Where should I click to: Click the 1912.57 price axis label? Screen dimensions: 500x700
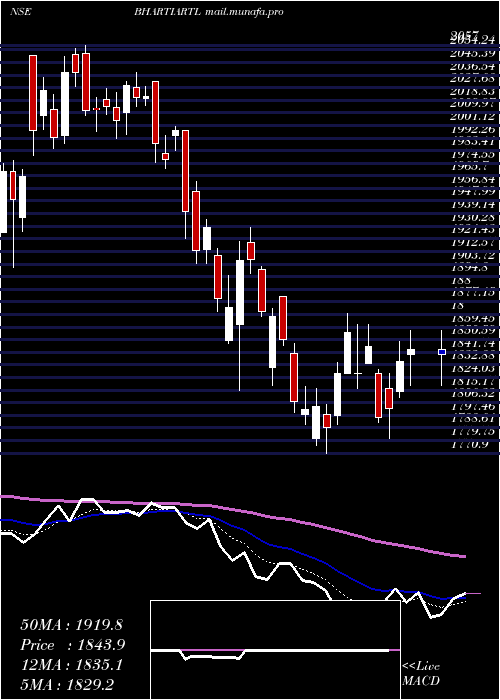click(x=473, y=243)
